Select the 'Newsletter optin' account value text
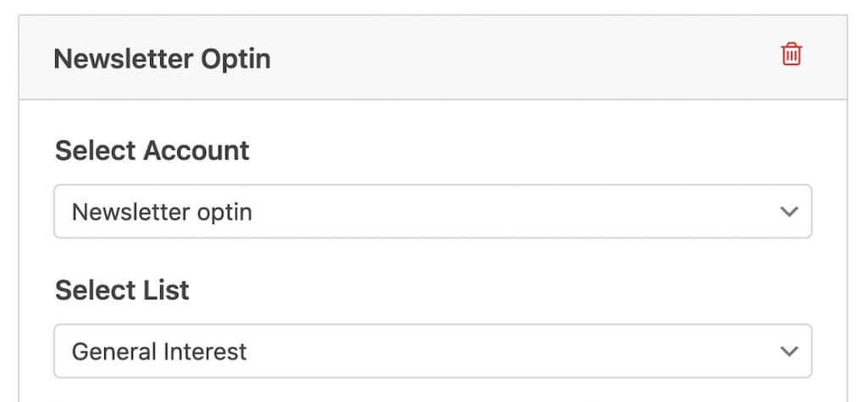 (162, 211)
